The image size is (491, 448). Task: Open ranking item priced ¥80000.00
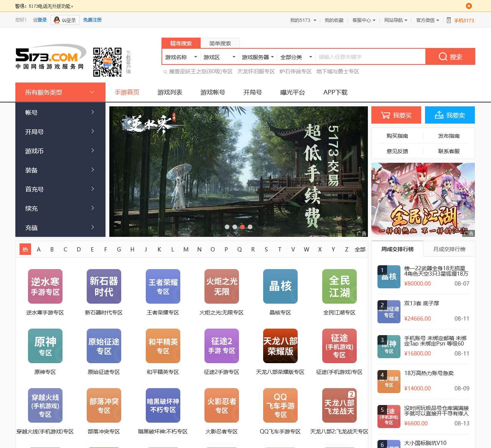[423, 276]
